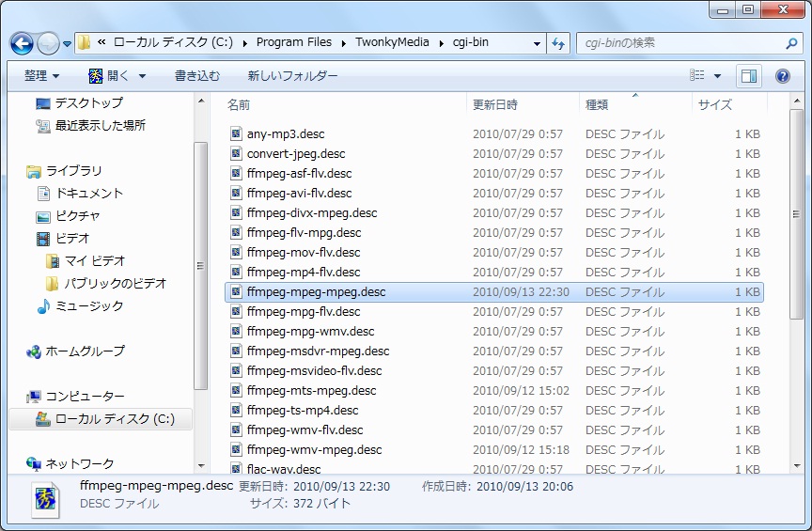Go back with the Back arrow button
812x531 pixels.
click(22, 44)
